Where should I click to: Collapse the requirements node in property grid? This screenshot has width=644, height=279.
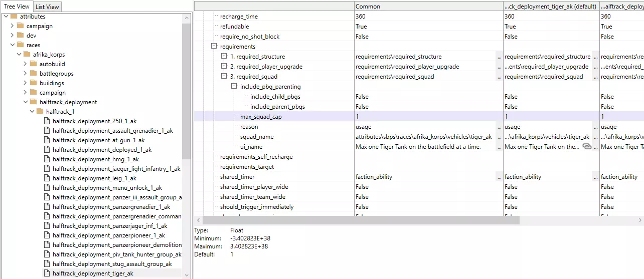tap(214, 47)
